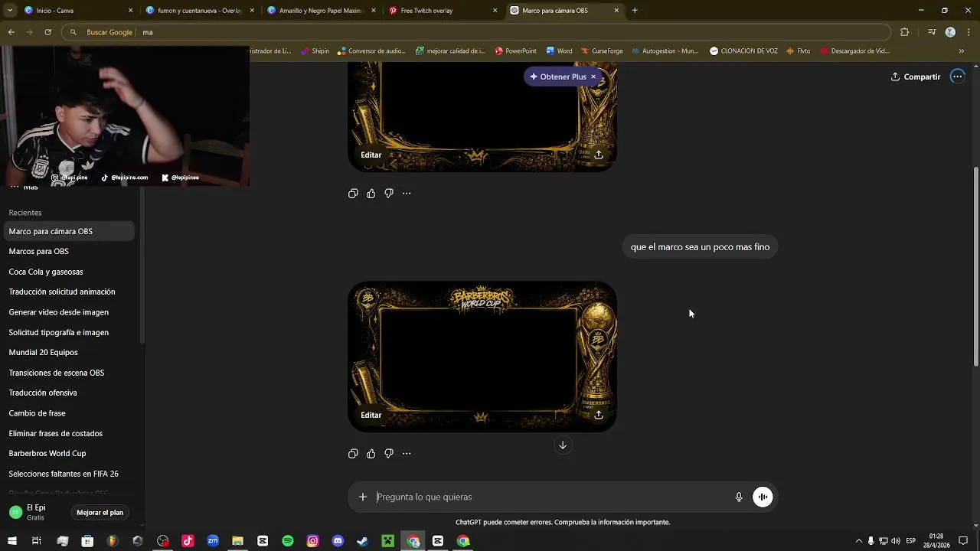The width and height of the screenshot is (980, 551).
Task: Open the Word bookmark
Action: coord(560,51)
